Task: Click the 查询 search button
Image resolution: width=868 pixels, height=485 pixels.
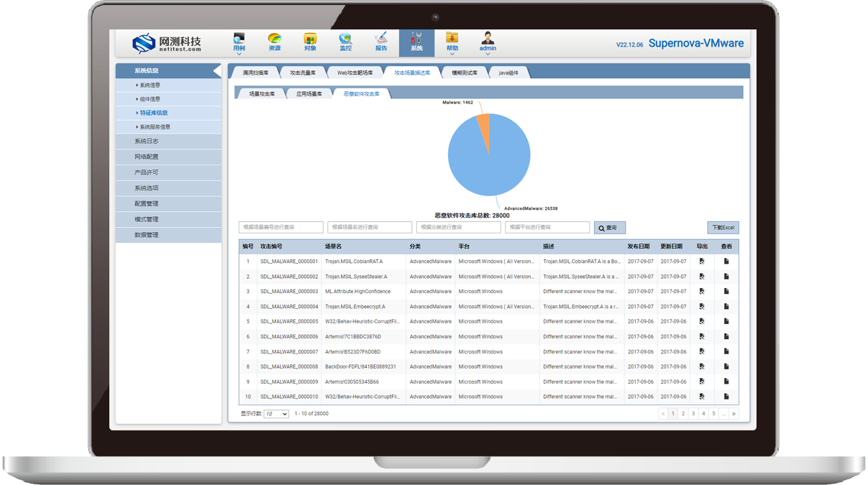Action: click(610, 228)
